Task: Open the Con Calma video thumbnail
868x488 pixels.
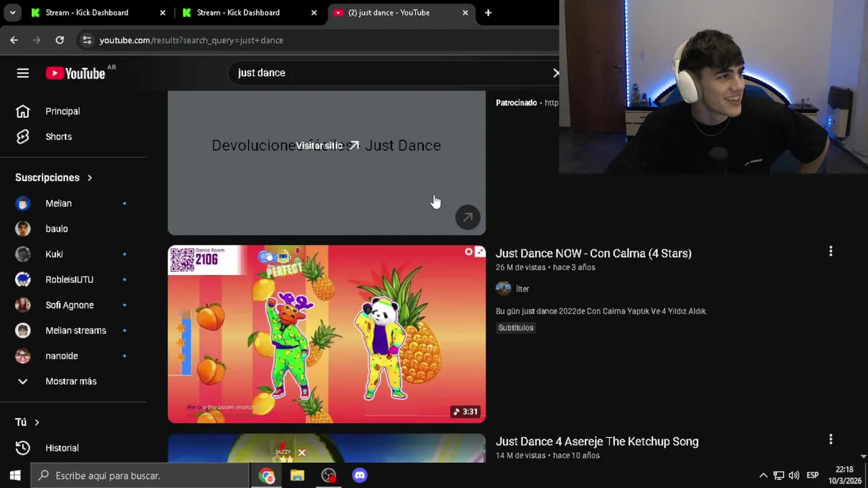Action: pos(327,334)
